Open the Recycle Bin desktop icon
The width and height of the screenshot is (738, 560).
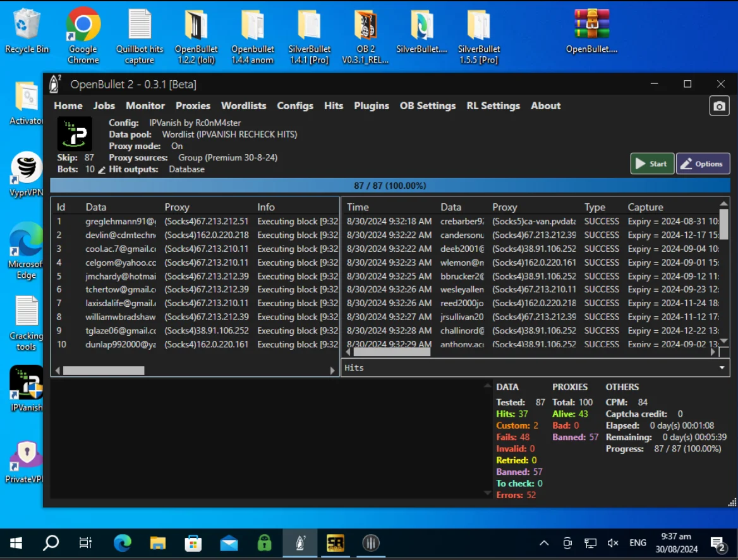(x=27, y=30)
